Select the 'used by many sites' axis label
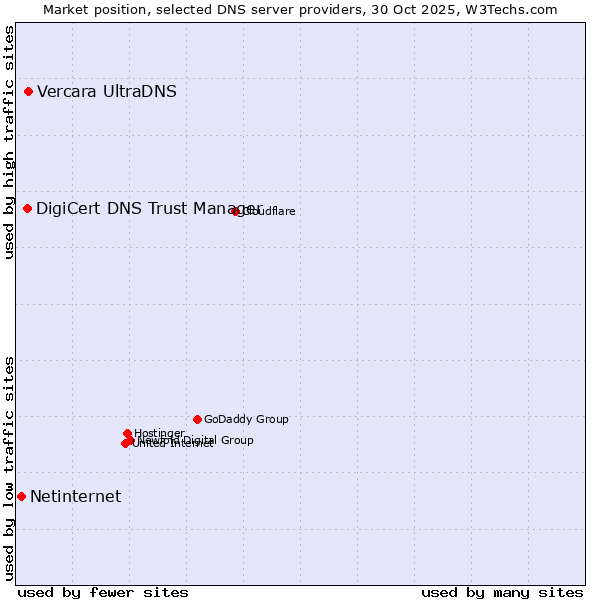This screenshot has width=600, height=600. point(502,592)
